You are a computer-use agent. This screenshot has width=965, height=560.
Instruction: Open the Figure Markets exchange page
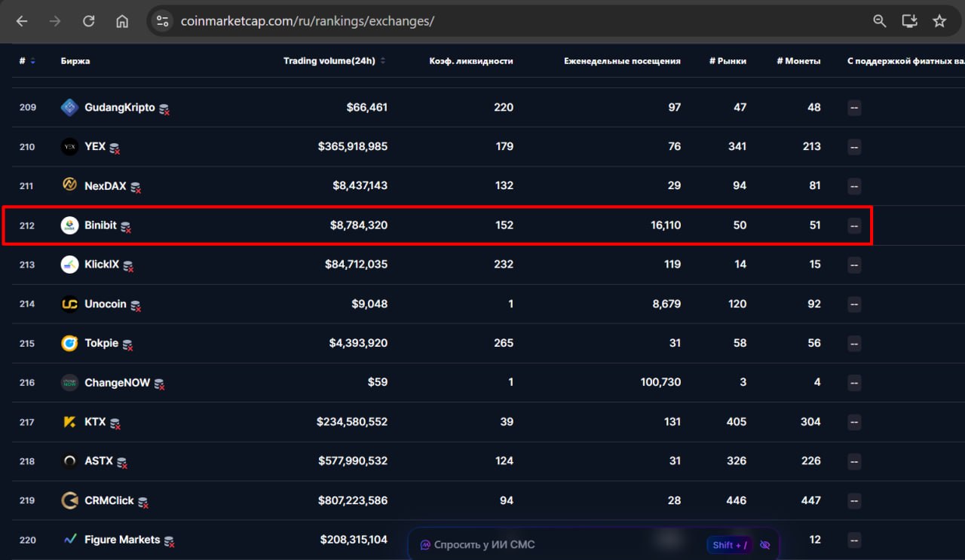point(122,540)
